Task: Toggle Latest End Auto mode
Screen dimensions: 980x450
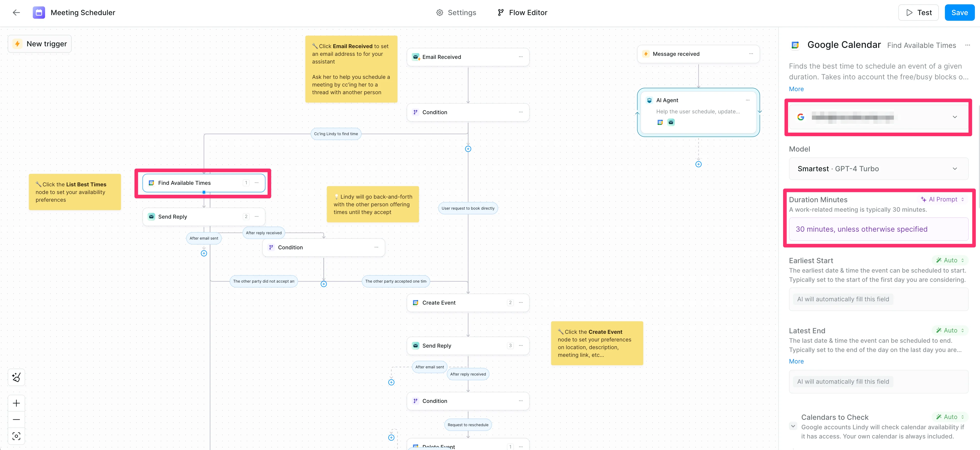Action: point(950,330)
